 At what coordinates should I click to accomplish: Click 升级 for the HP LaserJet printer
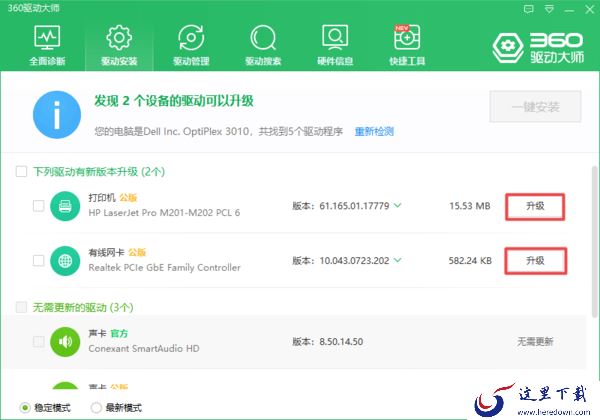(535, 207)
